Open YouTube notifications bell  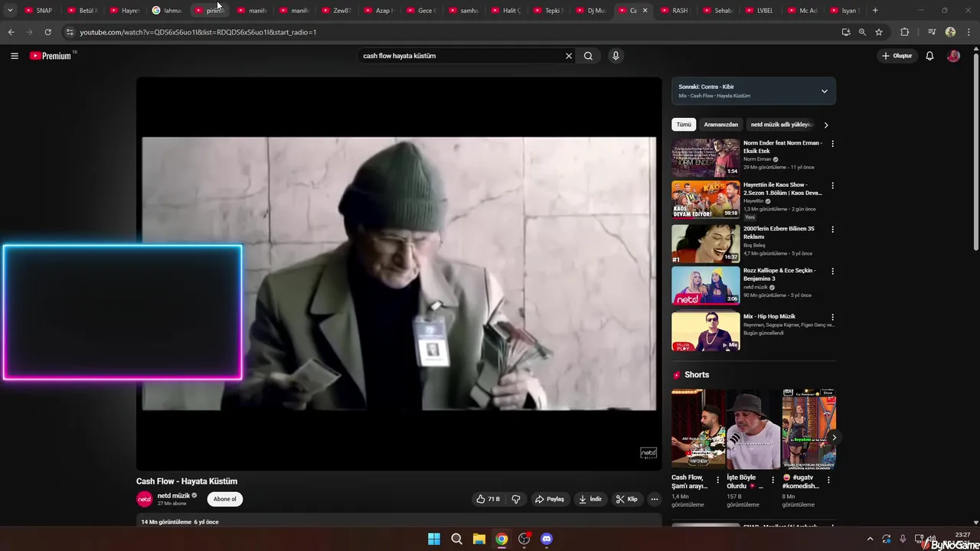[x=929, y=56]
